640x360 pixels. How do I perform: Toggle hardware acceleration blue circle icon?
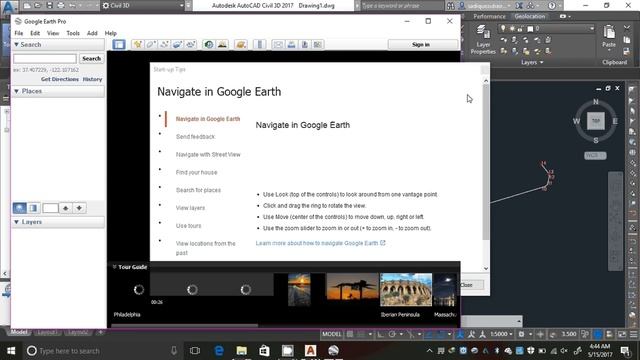598,334
